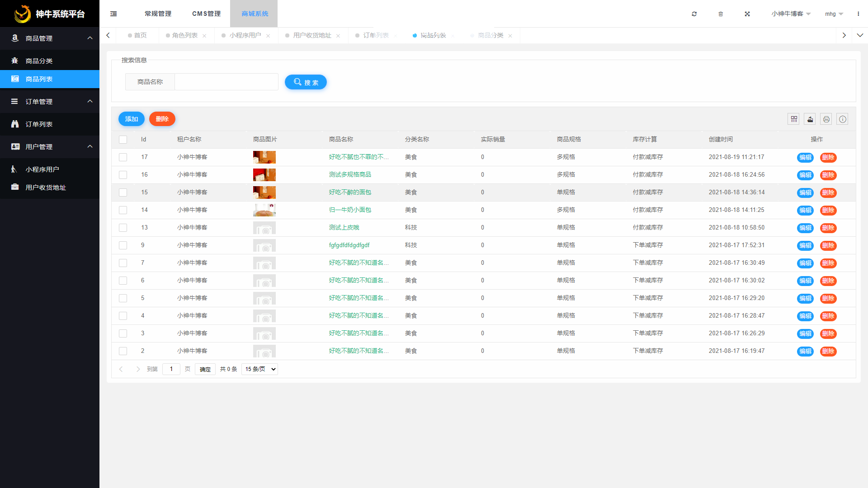Close the 角色列表 tab
Screen dimensions: 868x488
pos(204,36)
